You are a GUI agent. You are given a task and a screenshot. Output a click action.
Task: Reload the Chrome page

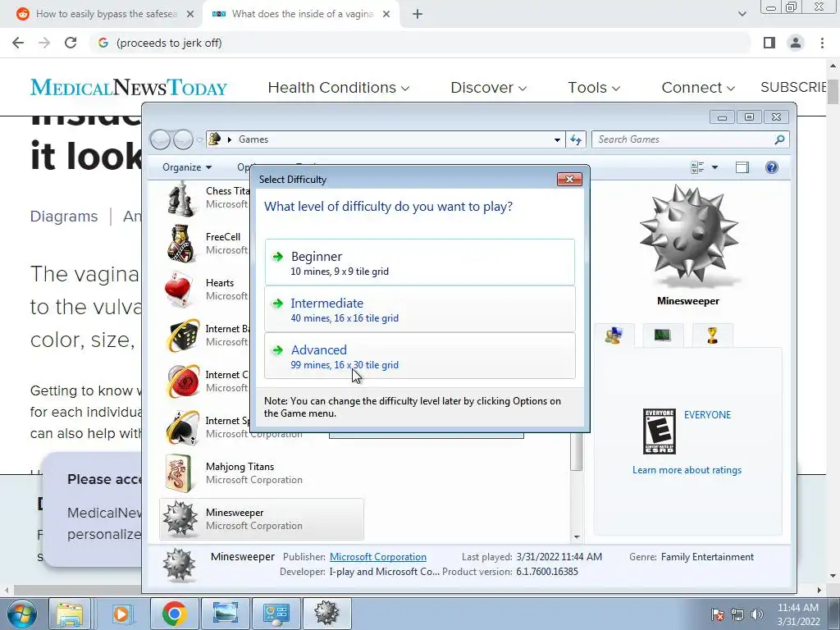pyautogui.click(x=71, y=43)
